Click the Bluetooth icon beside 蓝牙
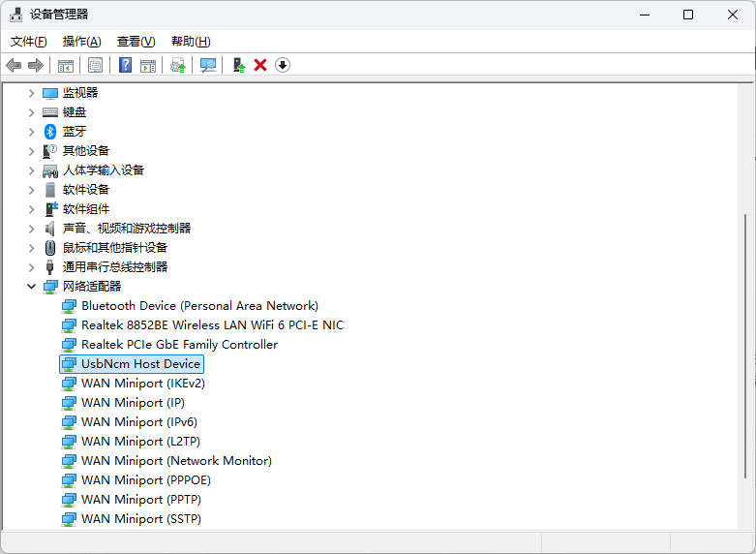The width and height of the screenshot is (756, 554). pos(50,132)
